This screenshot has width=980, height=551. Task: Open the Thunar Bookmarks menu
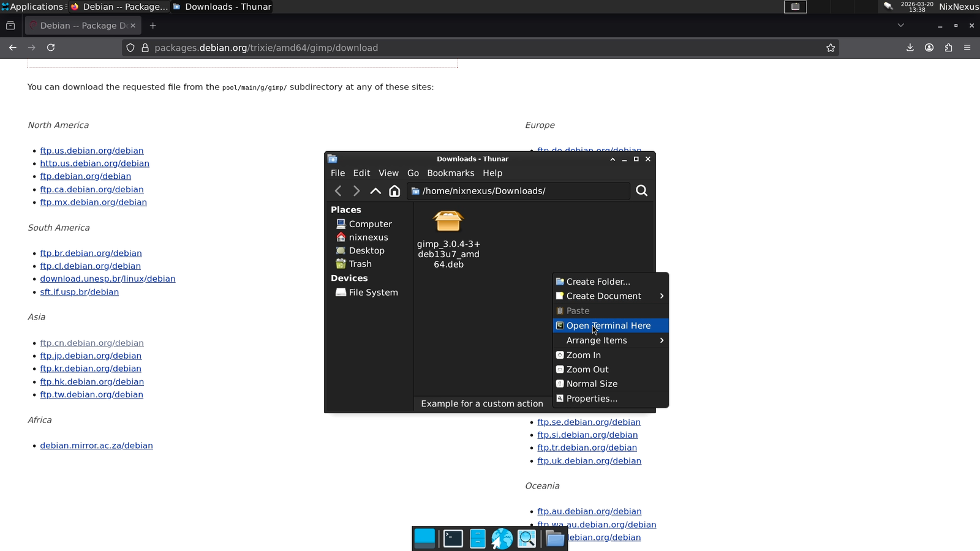tap(451, 173)
